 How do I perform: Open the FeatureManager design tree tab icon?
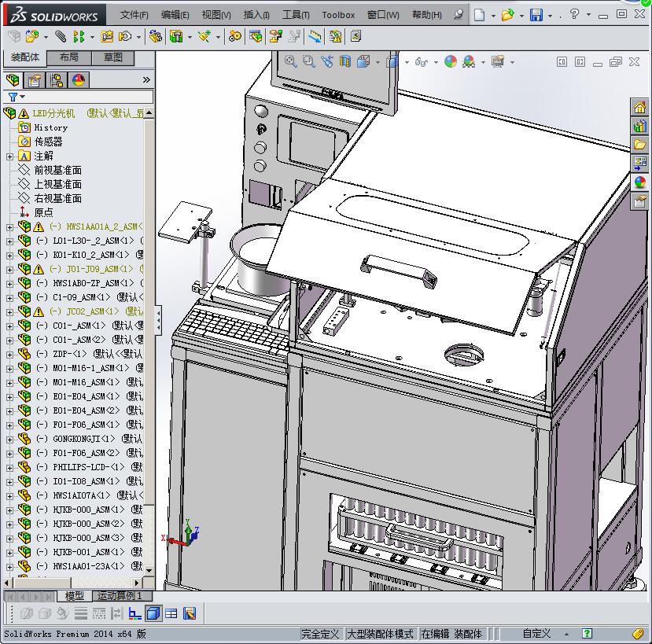coord(13,80)
